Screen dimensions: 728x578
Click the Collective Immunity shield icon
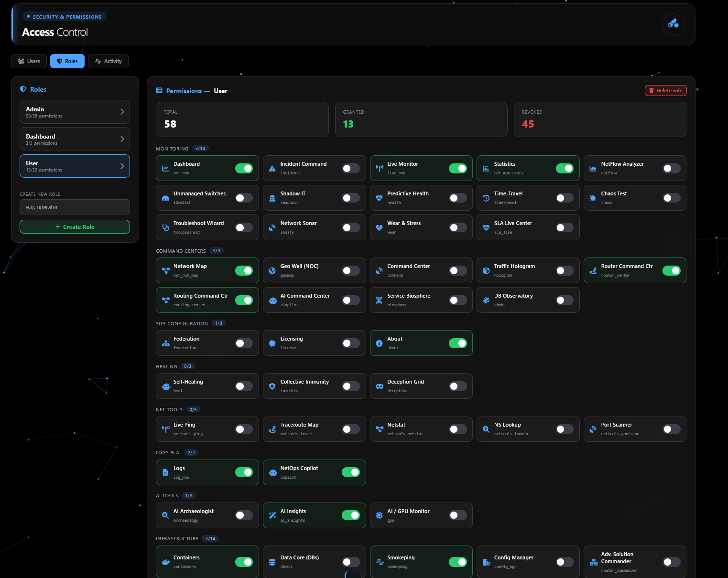(x=272, y=386)
